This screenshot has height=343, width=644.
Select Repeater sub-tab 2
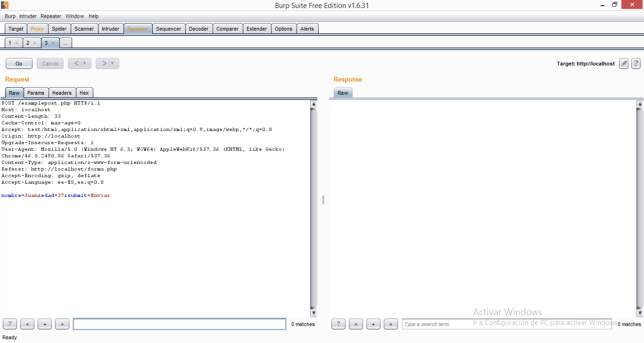(28, 43)
